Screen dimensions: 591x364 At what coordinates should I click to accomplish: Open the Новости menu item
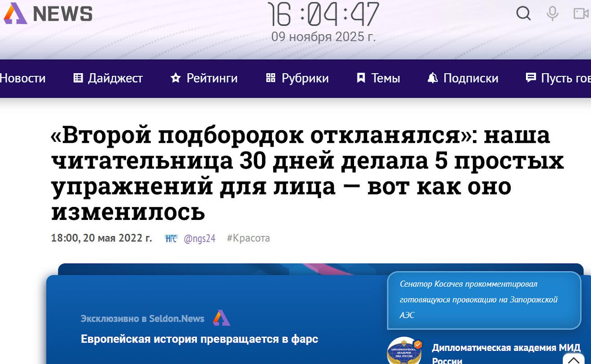click(x=22, y=78)
